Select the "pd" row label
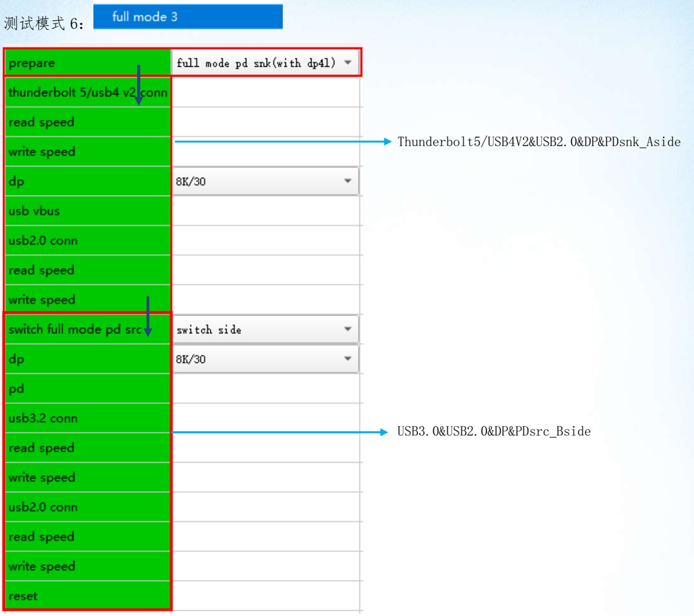The image size is (694, 616). pos(16,389)
